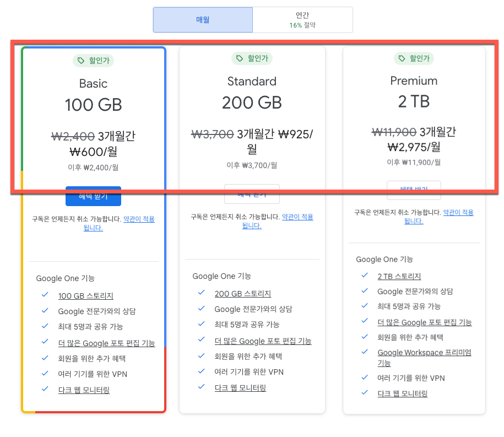
Task: Click checkmark beside Basic Google 전문가와의 상담
Action: pyautogui.click(x=45, y=310)
